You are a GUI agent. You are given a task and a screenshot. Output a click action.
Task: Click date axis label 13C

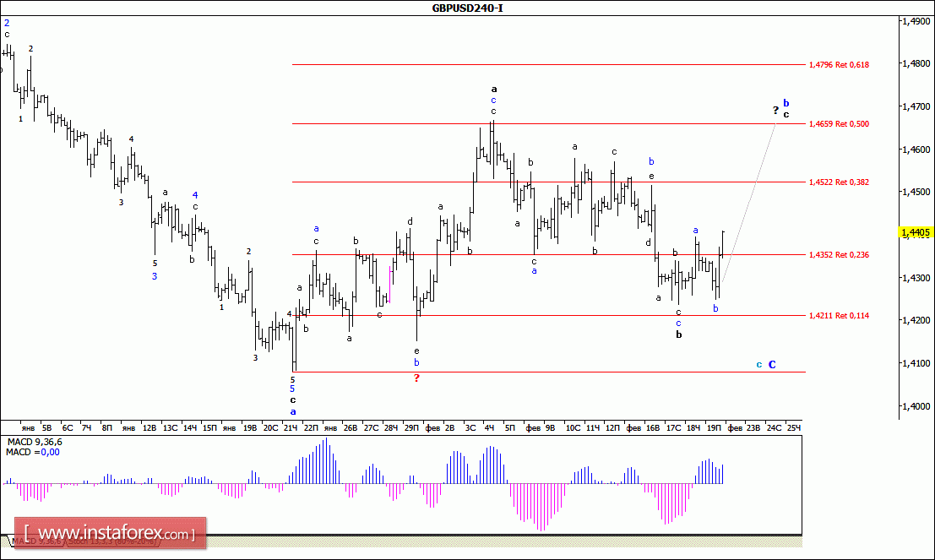(x=170, y=427)
